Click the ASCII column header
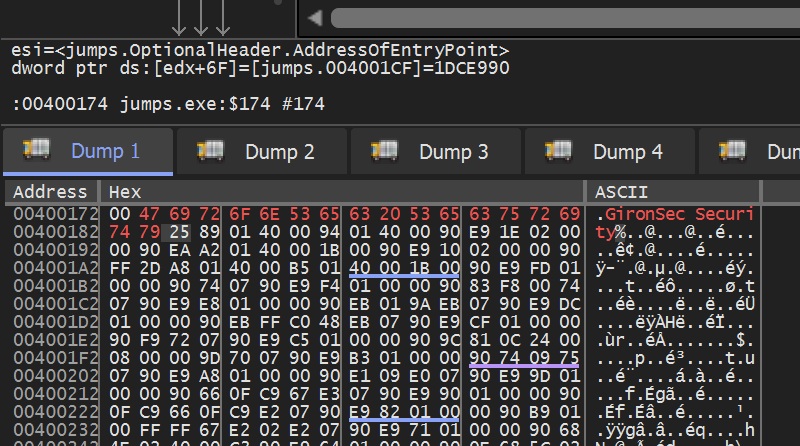 pyautogui.click(x=621, y=192)
